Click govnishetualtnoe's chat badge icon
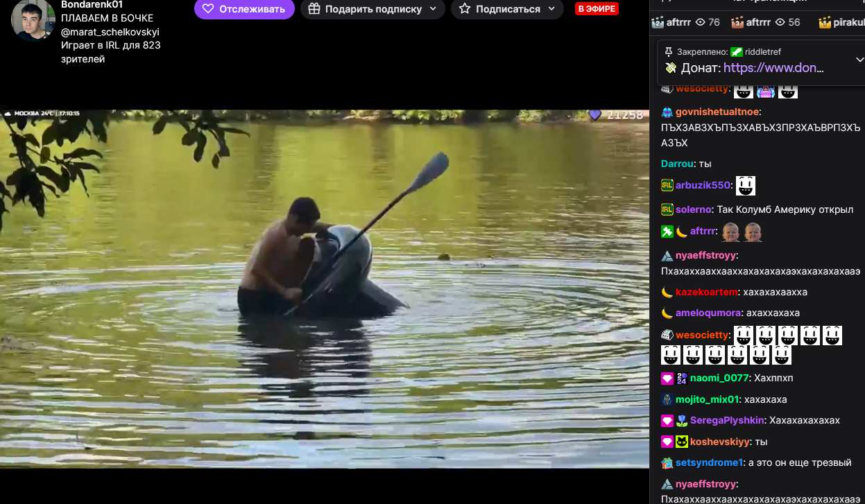Viewport: 865px width, 504px height. coord(667,112)
